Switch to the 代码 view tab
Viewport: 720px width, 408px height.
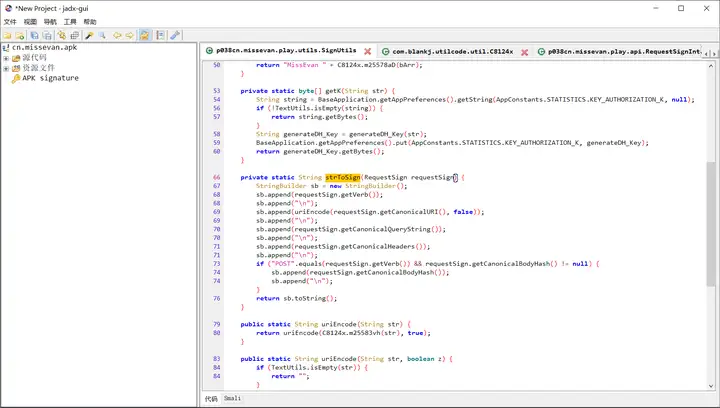point(211,399)
